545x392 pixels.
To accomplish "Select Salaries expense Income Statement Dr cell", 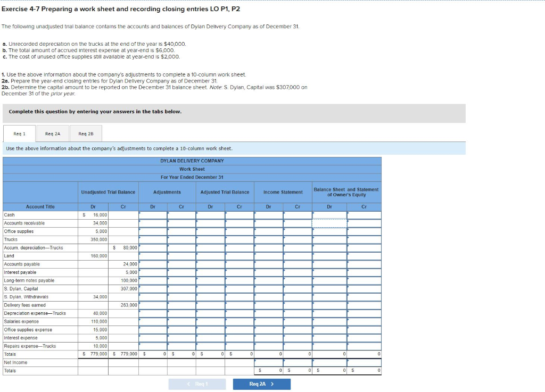I will 269,321.
